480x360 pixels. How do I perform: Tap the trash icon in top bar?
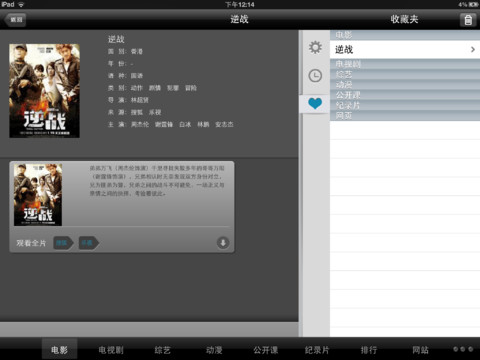tap(468, 20)
